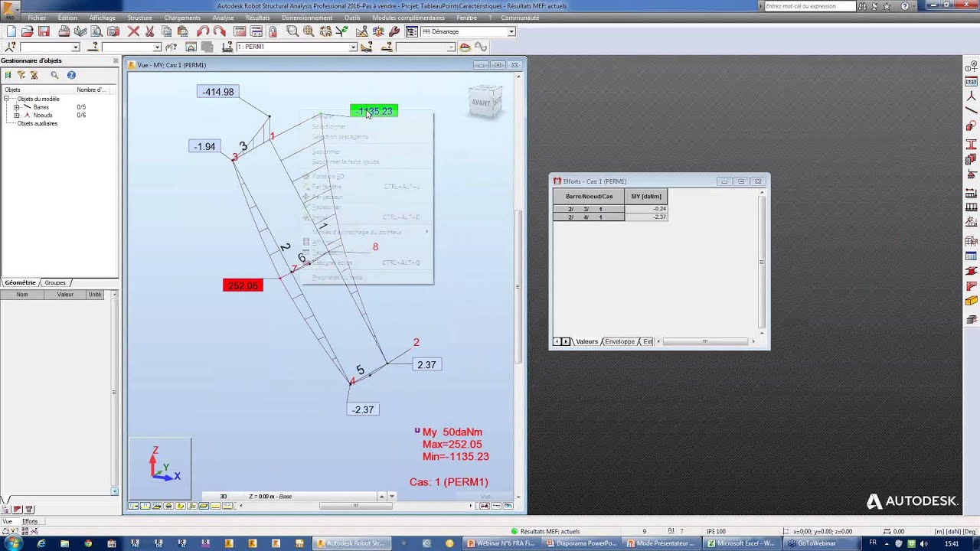Screen dimensions: 980x551
Task: Open the Chargements menu
Action: (x=182, y=18)
